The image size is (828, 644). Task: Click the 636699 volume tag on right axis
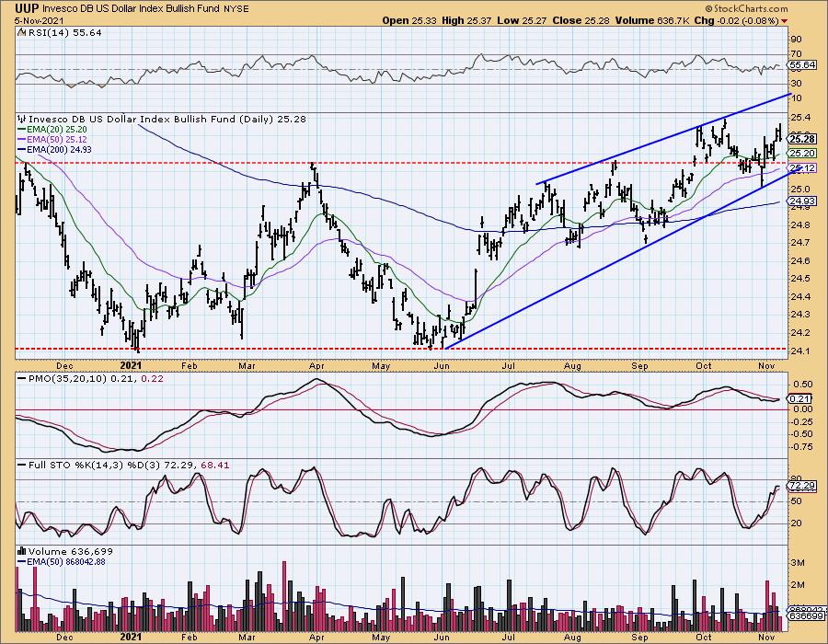806,616
